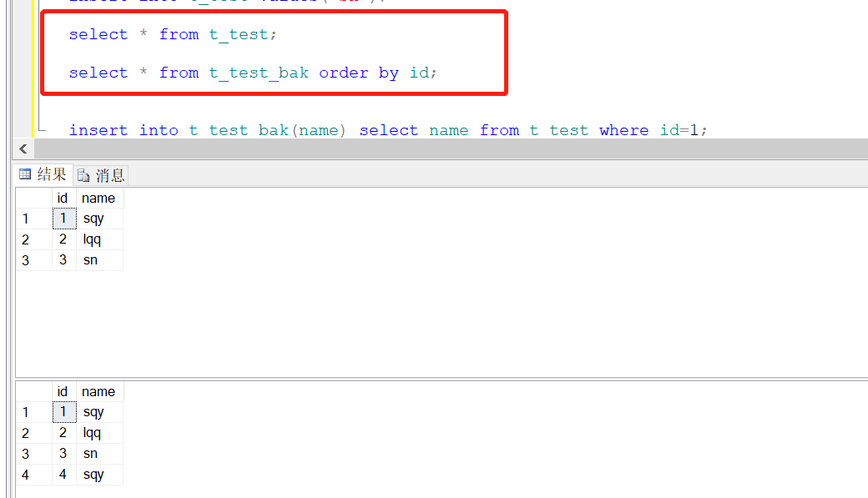Switch to the 结果 results tab
This screenshot has width=868, height=498.
(x=42, y=174)
